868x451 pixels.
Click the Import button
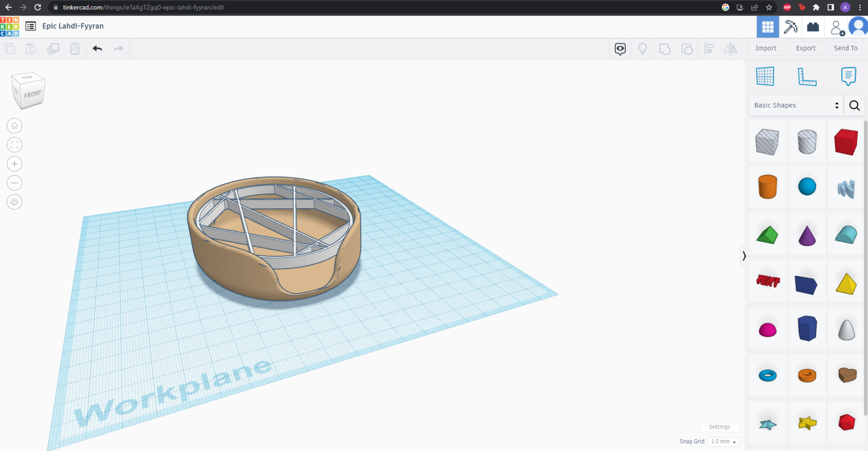[x=766, y=48]
